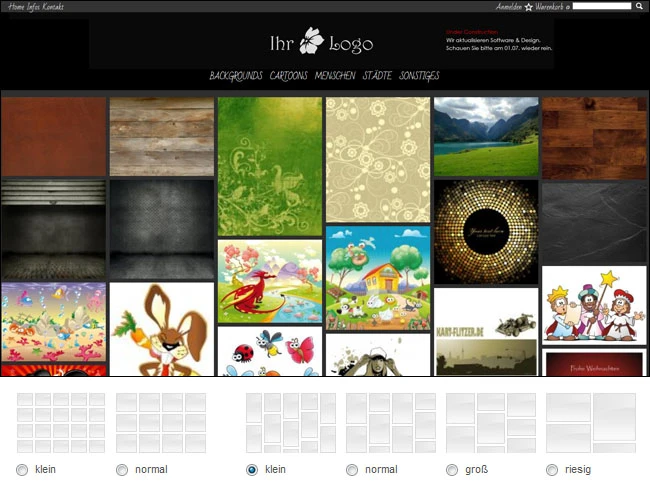The width and height of the screenshot is (650, 486).
Task: Open the CARTOONS category
Action: (289, 76)
